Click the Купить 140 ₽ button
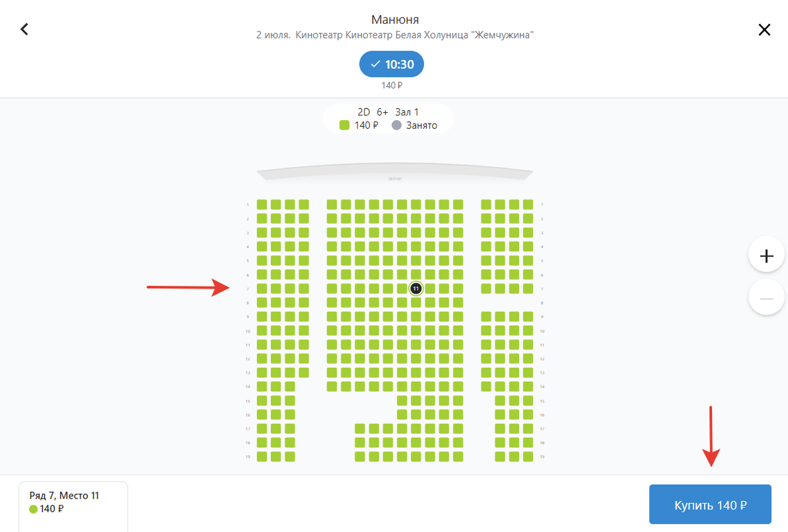 pyautogui.click(x=710, y=504)
